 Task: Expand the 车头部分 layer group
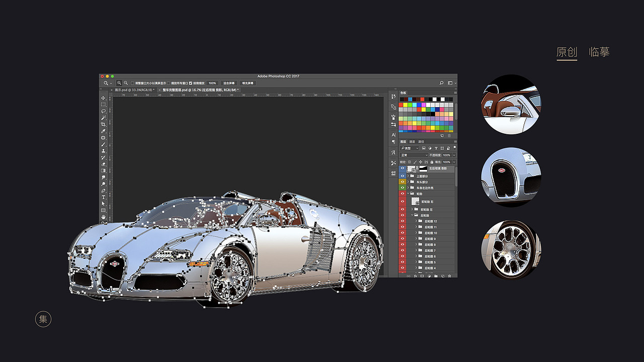click(408, 182)
